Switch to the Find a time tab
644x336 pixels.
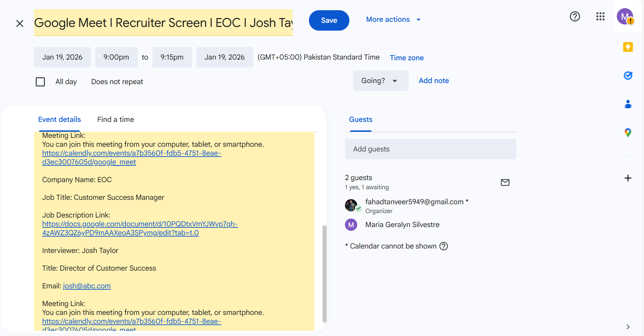click(x=116, y=119)
